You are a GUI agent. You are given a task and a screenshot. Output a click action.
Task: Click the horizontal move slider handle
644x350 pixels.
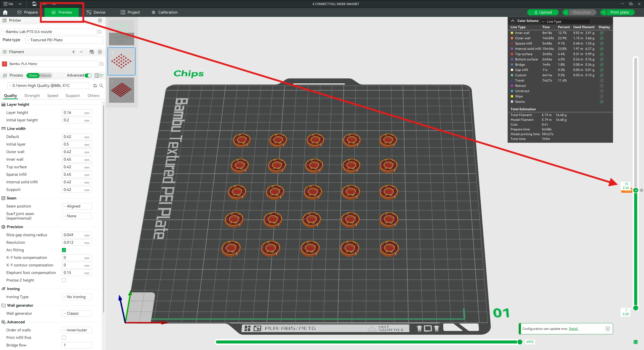pos(520,342)
